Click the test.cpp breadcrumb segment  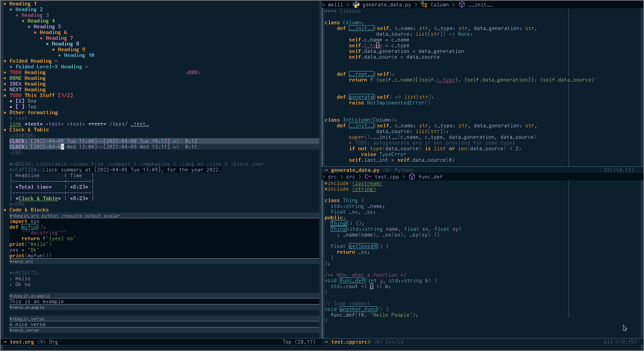pos(387,177)
